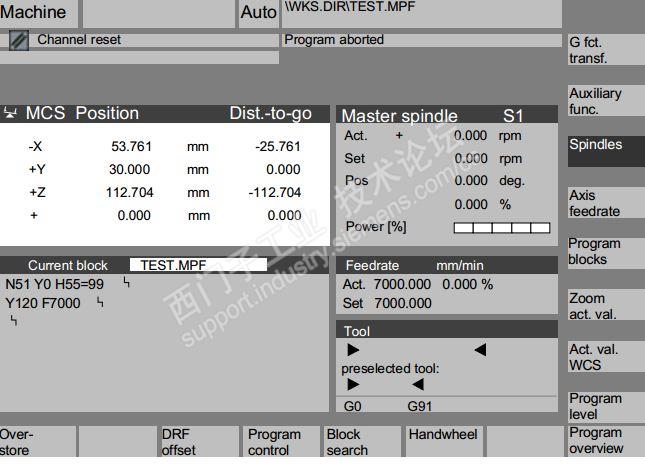Open Program blocks softkey
The width and height of the screenshot is (645, 466).
click(606, 252)
